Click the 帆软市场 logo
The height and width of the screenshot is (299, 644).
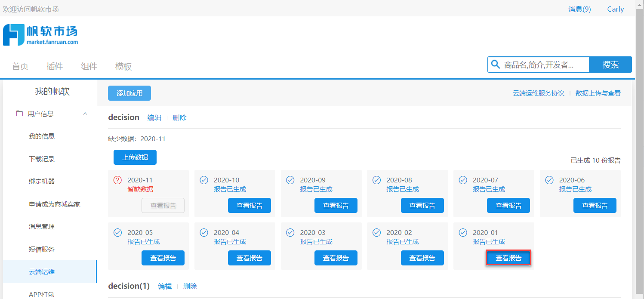point(40,35)
